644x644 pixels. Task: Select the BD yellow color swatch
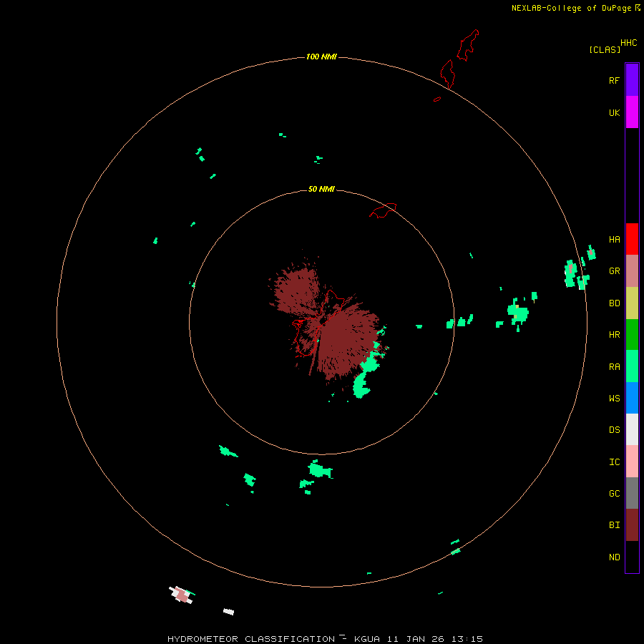coord(632,303)
